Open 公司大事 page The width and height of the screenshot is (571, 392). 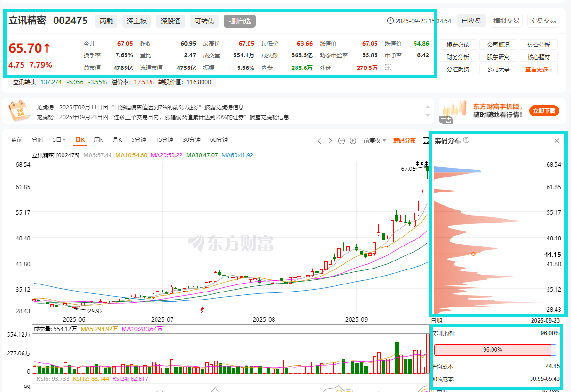pyautogui.click(x=498, y=69)
